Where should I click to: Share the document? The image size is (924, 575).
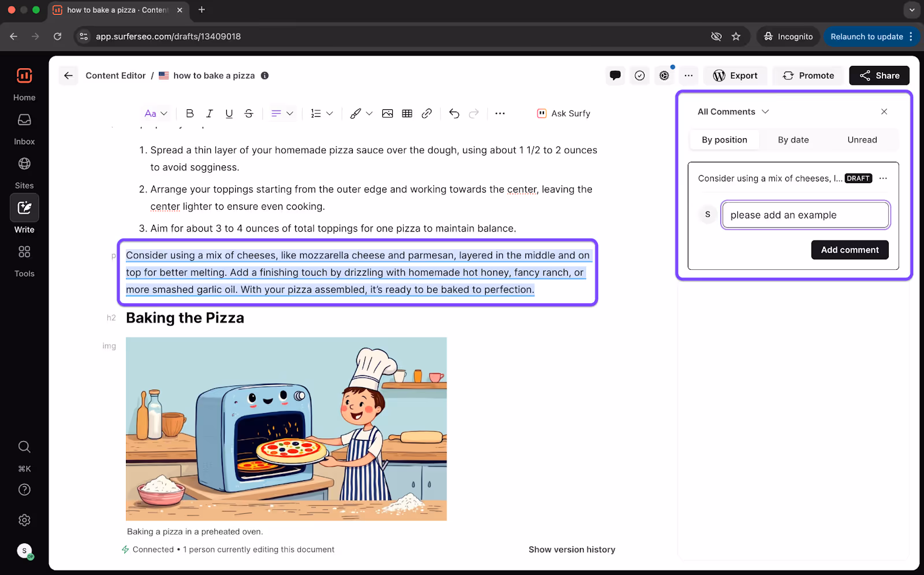pyautogui.click(x=879, y=76)
